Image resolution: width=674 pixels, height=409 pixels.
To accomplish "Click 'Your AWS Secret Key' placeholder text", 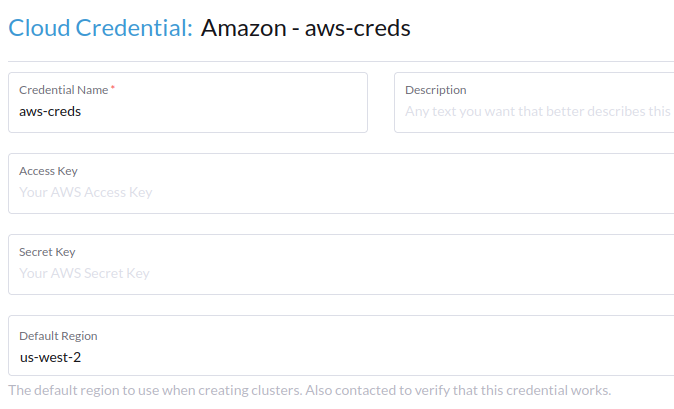I will point(84,273).
